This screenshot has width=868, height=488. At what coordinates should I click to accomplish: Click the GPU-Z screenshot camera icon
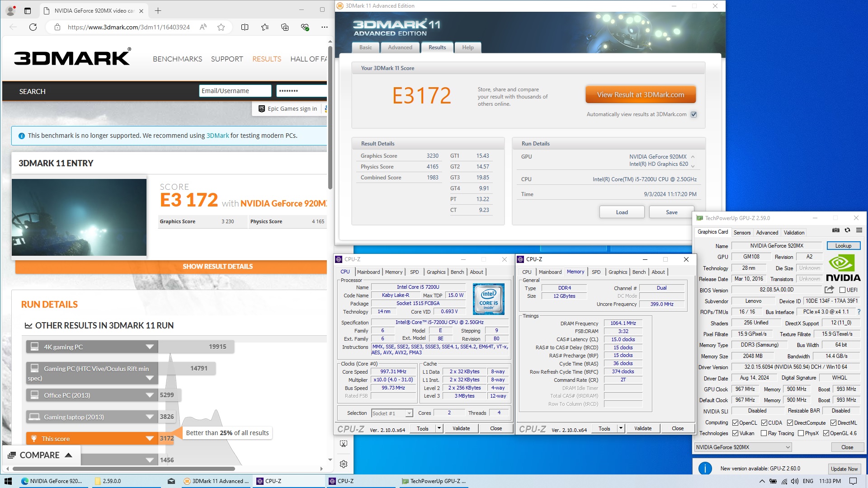point(836,230)
